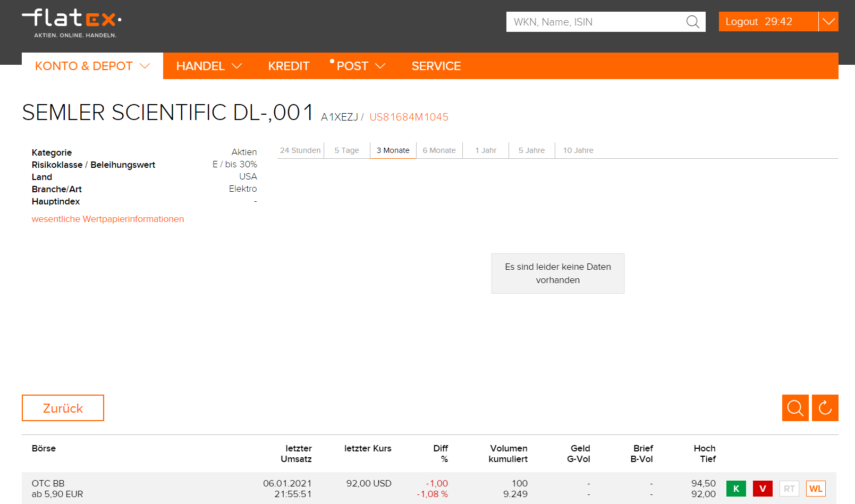Click the magnifier icon in the search field

(692, 22)
